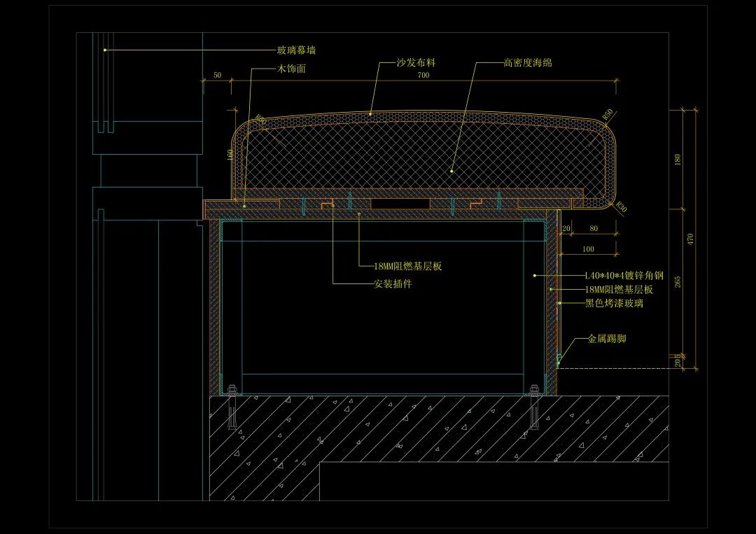This screenshot has width=756, height=534.
Task: Select the 木饰面 text label
Action: 292,69
